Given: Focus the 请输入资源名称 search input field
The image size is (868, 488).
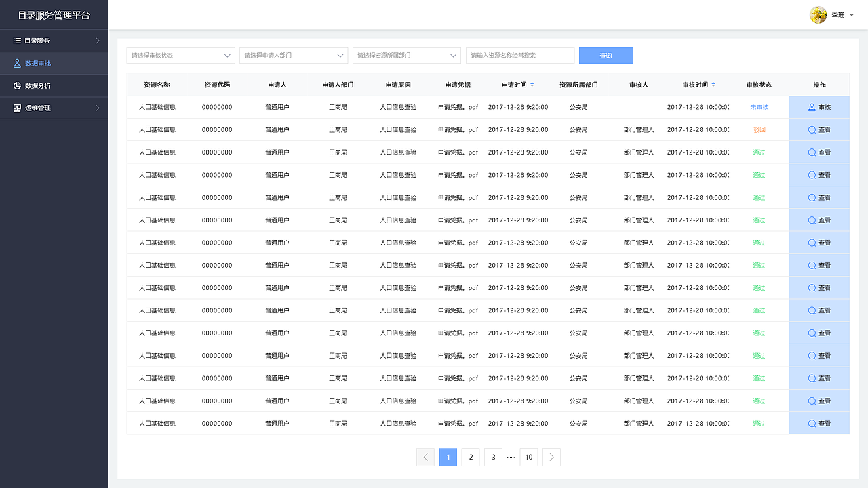Looking at the screenshot, I should (520, 56).
